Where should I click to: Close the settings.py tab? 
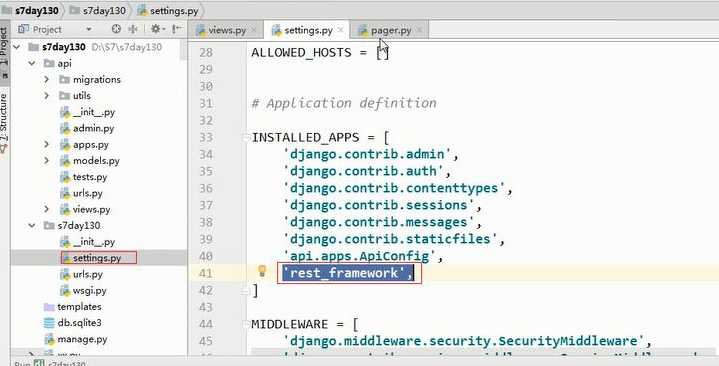tap(340, 30)
